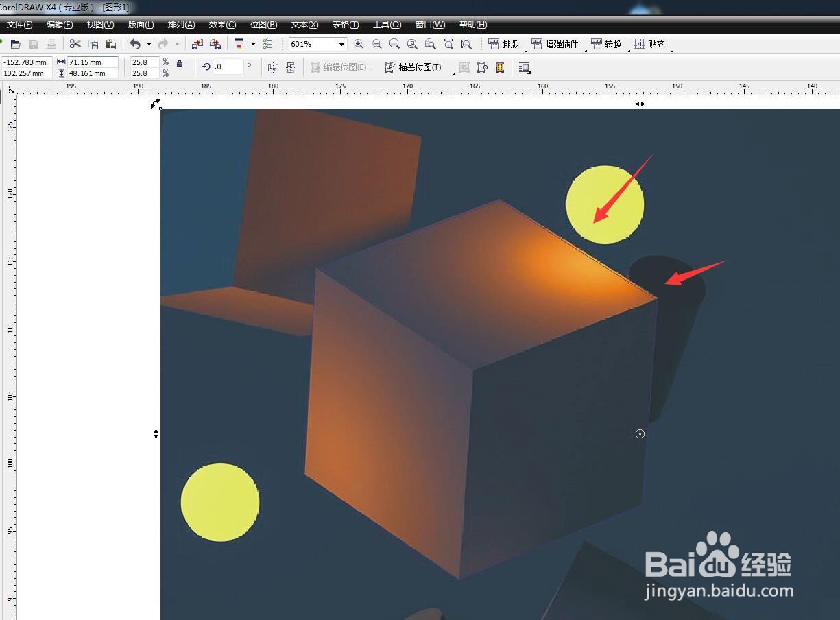Open the 排版 toolbar dropdown
Image resolution: width=840 pixels, height=620 pixels.
(x=503, y=44)
